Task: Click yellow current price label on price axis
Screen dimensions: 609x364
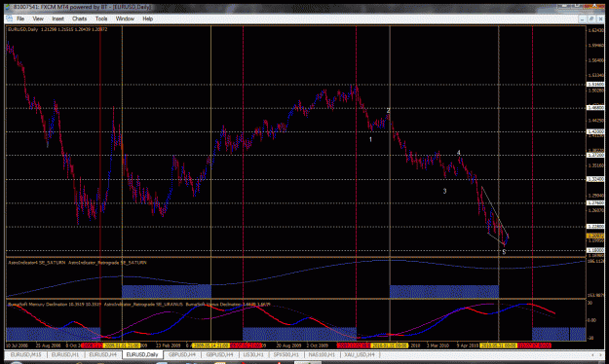Action: click(595, 236)
